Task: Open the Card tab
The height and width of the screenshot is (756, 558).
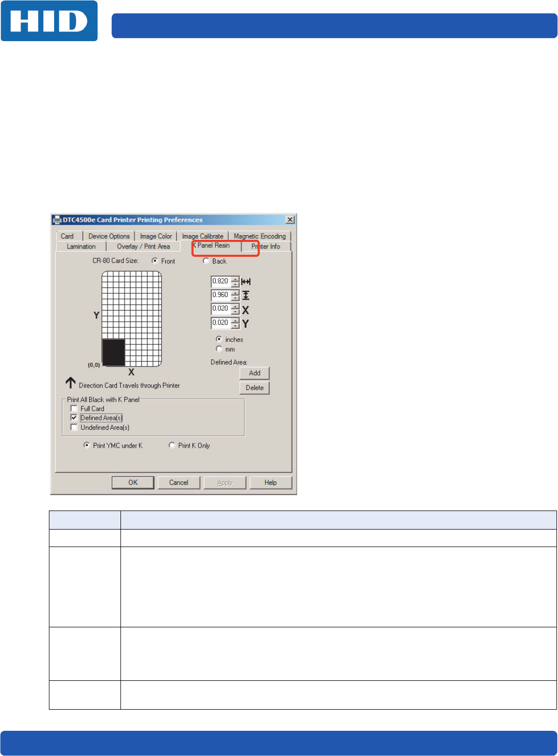Action: pyautogui.click(x=67, y=236)
